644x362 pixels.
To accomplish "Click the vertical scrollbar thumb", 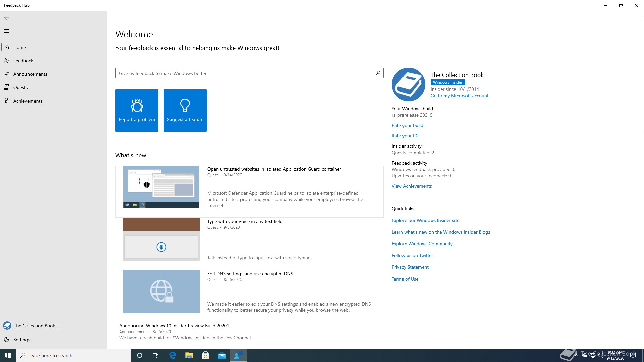I will [642, 74].
